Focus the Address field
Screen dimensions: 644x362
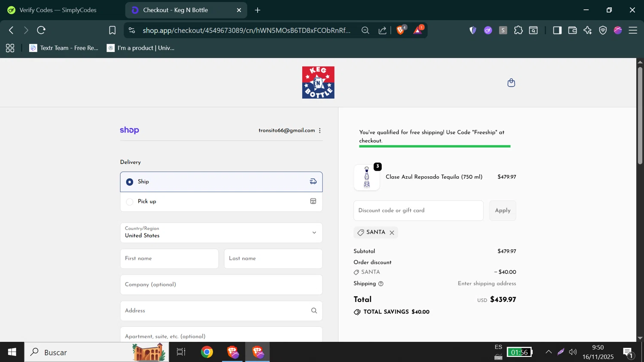(x=221, y=311)
